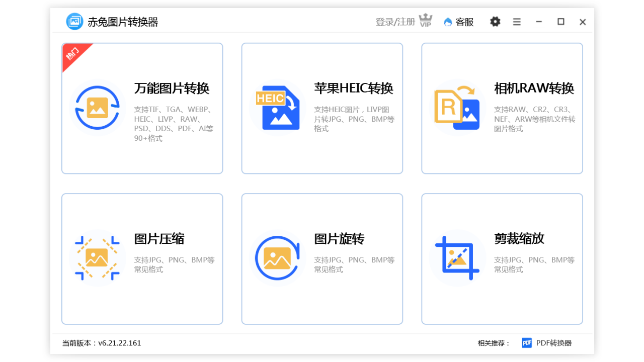The width and height of the screenshot is (644, 362).
Task: Click the camera RAW conversion icon
Action: [x=457, y=108]
